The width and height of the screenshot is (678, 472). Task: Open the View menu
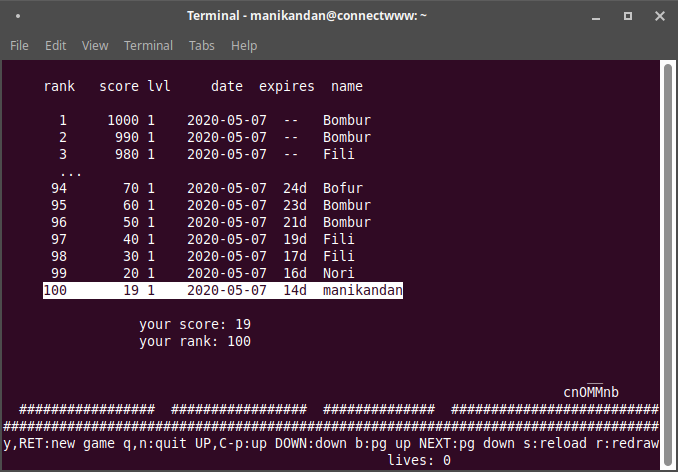click(x=95, y=45)
